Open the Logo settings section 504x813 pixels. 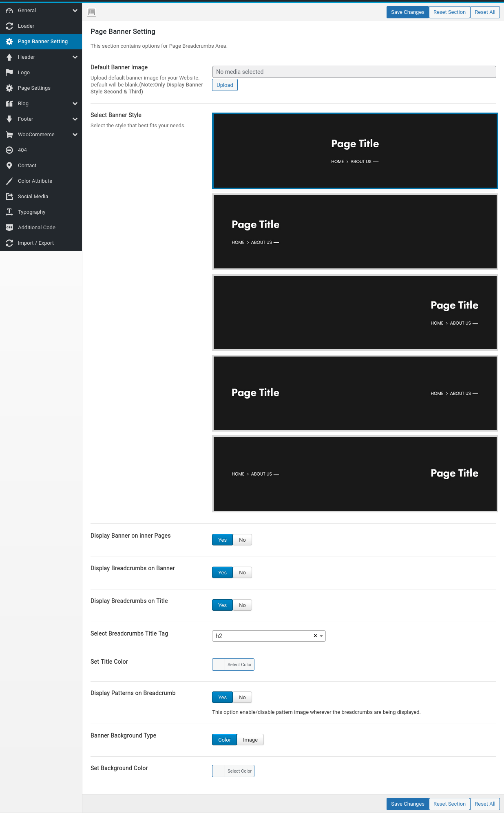pos(41,73)
